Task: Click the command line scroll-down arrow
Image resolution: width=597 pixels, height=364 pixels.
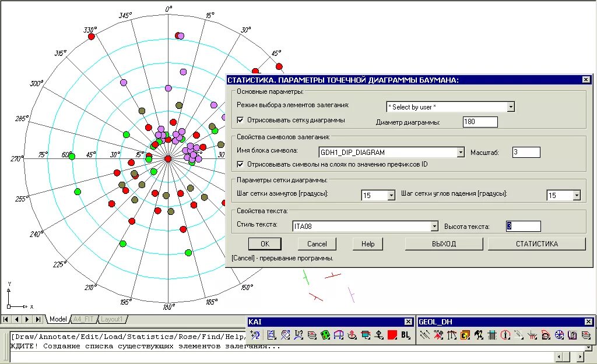Action: click(x=589, y=348)
